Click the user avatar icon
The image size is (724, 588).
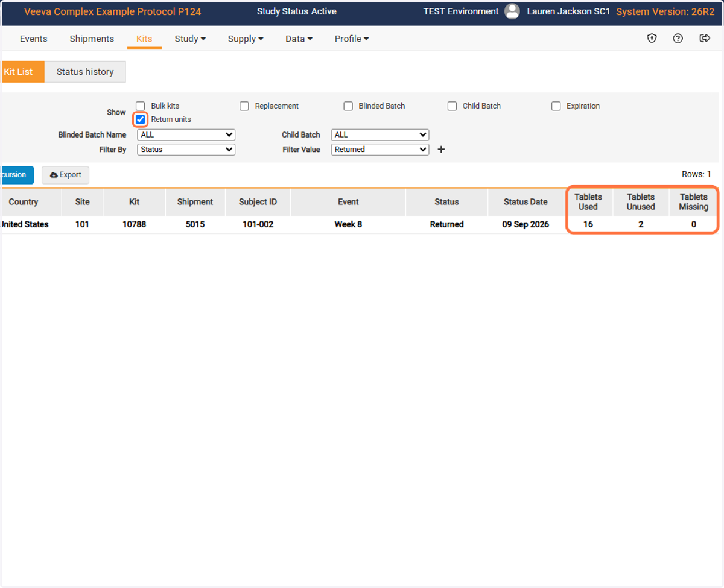coord(512,11)
